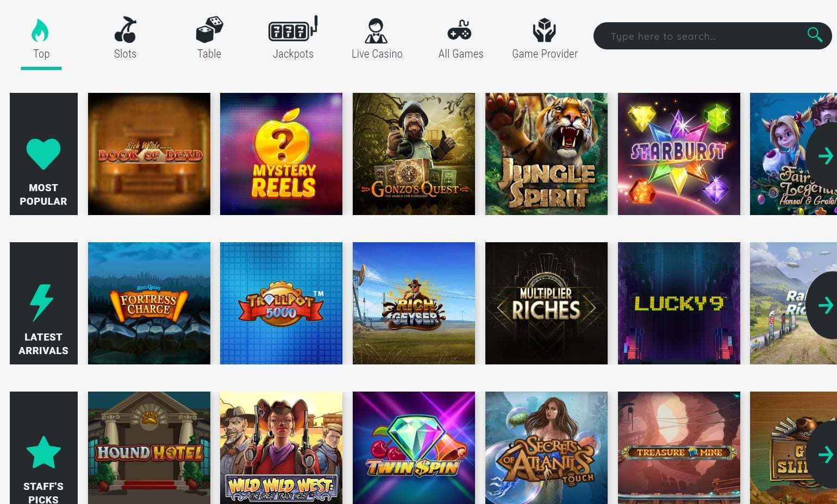
Task: Click the Staff's Picks star tile
Action: pos(43,448)
